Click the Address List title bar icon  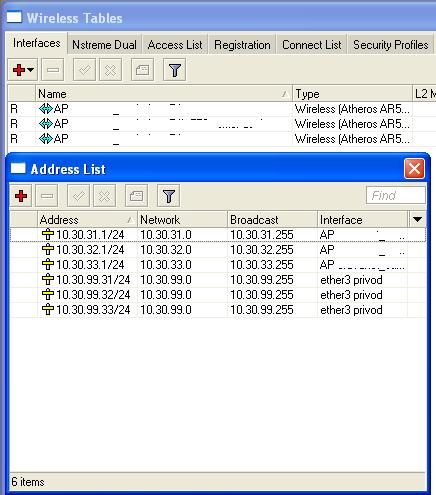pos(18,168)
